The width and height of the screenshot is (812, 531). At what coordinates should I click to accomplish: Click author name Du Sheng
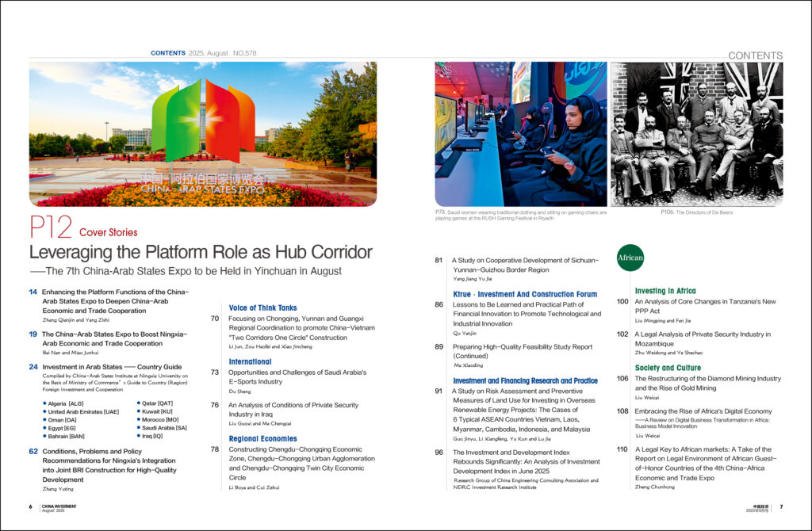coord(239,392)
